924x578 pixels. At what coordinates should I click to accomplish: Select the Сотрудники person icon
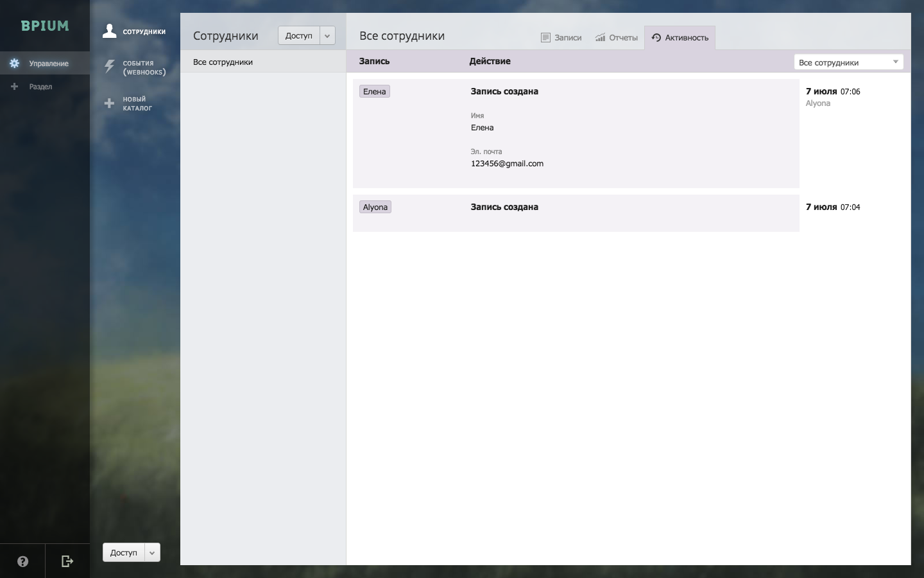(x=110, y=31)
